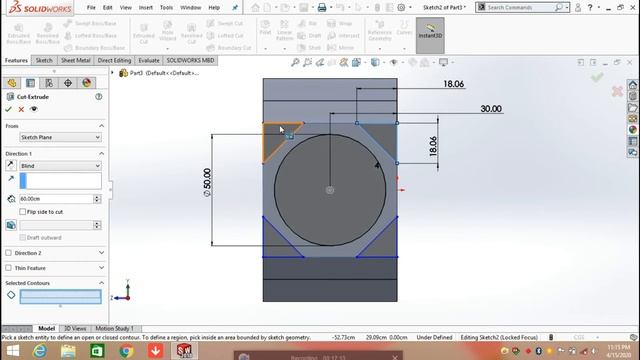This screenshot has width=640, height=360.
Task: Enable the Thin Feature checkbox
Action: pos(8,268)
